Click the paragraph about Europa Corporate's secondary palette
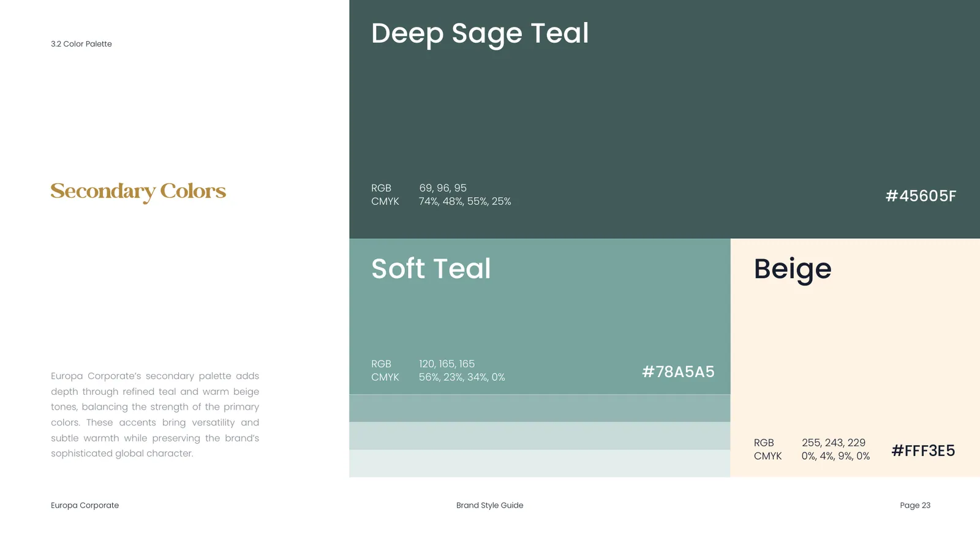This screenshot has width=980, height=551. coord(155,414)
